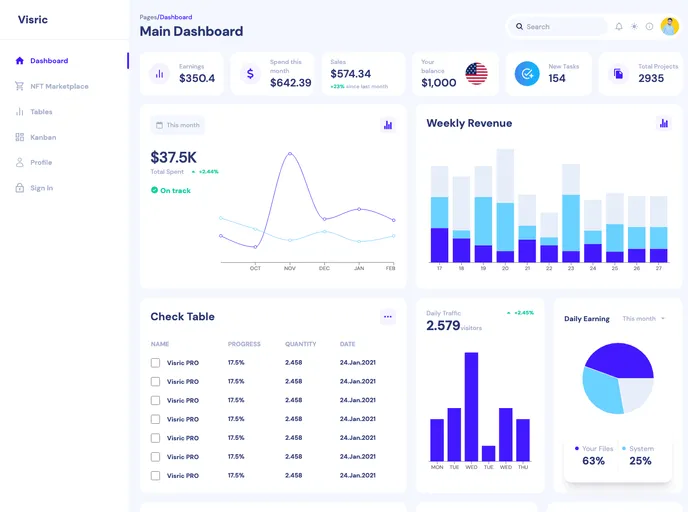Viewport: 688px width, 512px height.
Task: Check the first Visric PRO row checkbox
Action: [x=155, y=363]
